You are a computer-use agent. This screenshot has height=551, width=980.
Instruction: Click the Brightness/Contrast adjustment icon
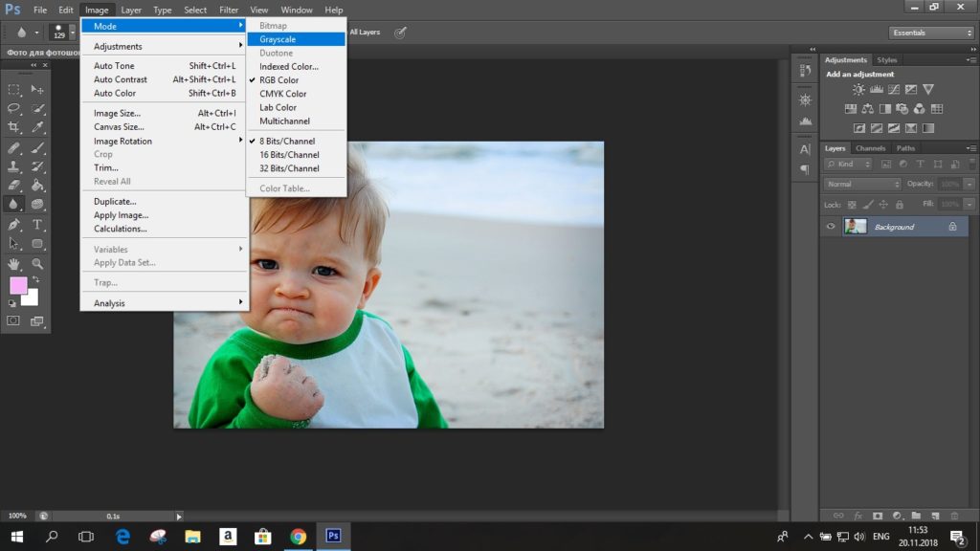pyautogui.click(x=858, y=89)
